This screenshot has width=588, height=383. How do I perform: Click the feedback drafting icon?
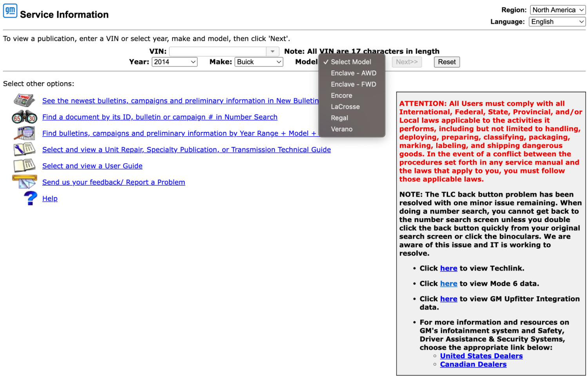click(x=24, y=182)
